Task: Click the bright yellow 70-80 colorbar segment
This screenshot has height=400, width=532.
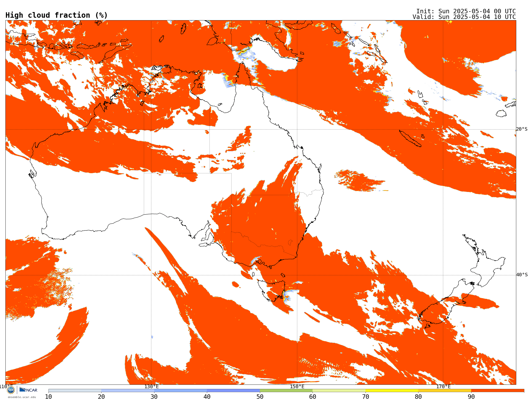Action: click(392, 391)
